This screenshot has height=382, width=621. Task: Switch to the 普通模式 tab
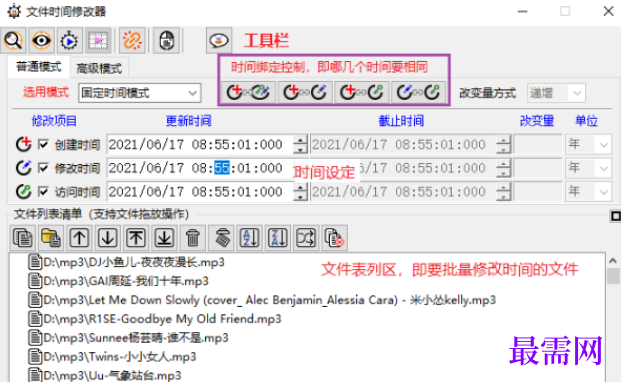(39, 67)
